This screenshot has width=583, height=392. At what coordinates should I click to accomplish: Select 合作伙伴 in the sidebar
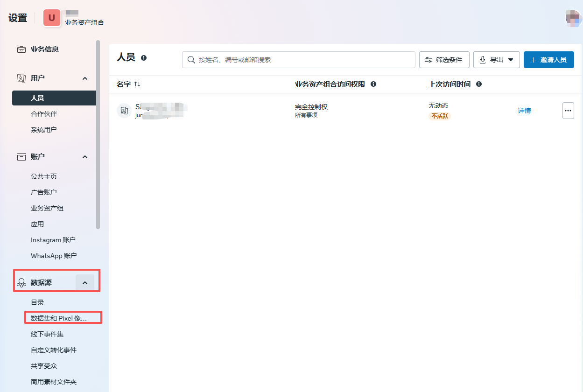pyautogui.click(x=44, y=114)
